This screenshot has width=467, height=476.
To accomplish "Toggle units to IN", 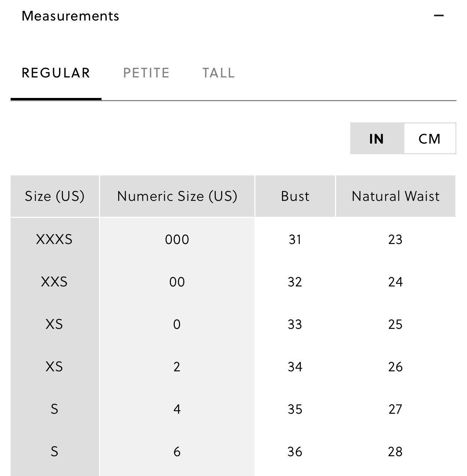I will [376, 138].
